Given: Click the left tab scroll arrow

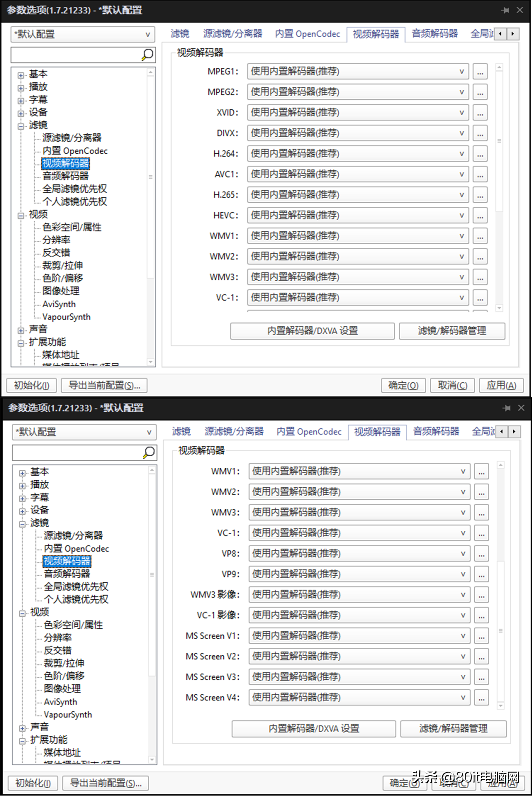Looking at the screenshot, I should (500, 34).
